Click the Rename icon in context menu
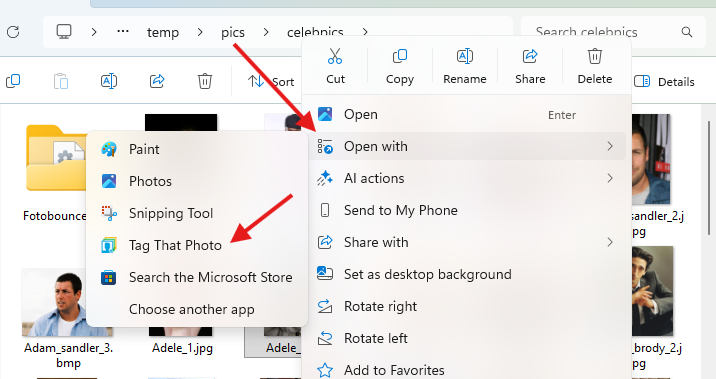The height and width of the screenshot is (379, 716). point(464,57)
